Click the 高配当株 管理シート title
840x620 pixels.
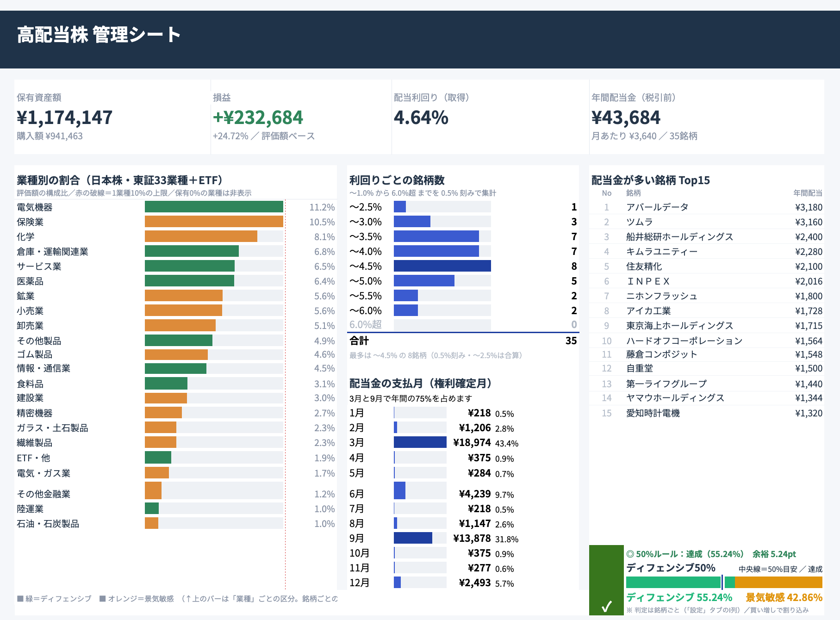99,35
